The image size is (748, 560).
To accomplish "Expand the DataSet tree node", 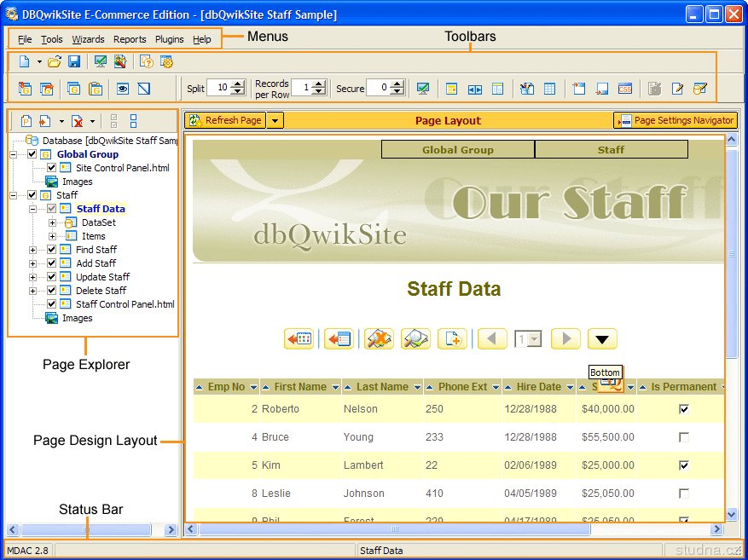I will click(53, 222).
